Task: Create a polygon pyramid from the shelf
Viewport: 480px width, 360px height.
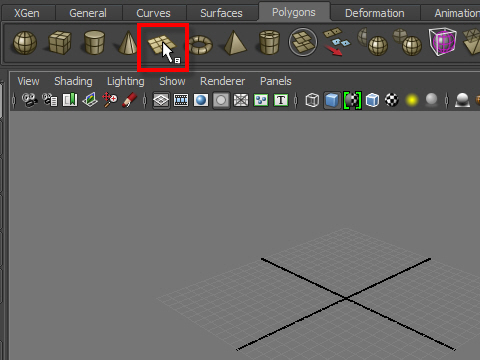Action: [x=235, y=43]
